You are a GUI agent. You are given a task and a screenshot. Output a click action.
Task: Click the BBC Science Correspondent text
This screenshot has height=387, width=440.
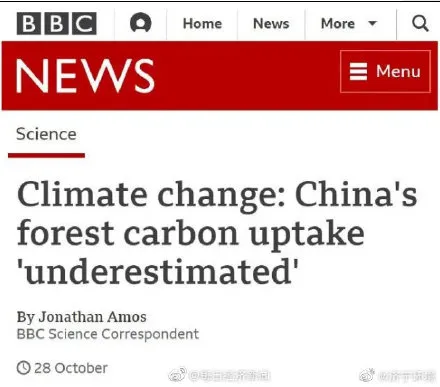tap(108, 334)
